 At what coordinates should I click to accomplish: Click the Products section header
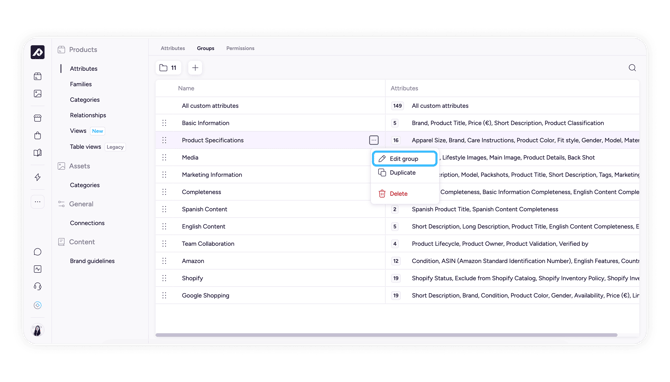click(77, 50)
